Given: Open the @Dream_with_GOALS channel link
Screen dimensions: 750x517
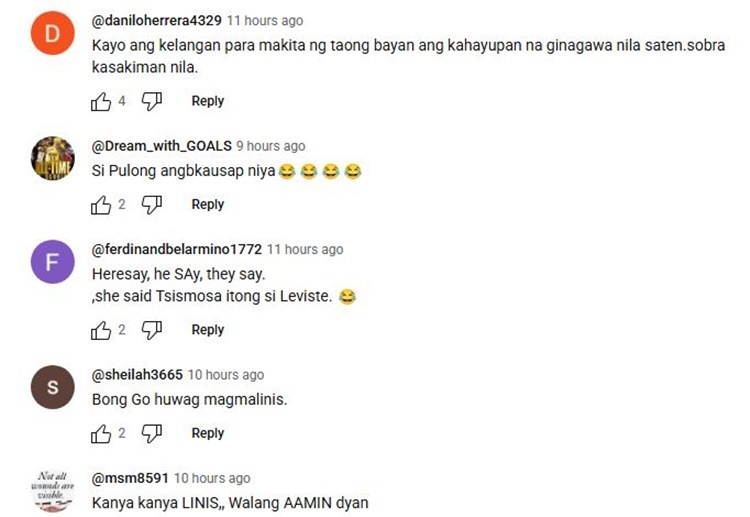Looking at the screenshot, I should tap(162, 146).
